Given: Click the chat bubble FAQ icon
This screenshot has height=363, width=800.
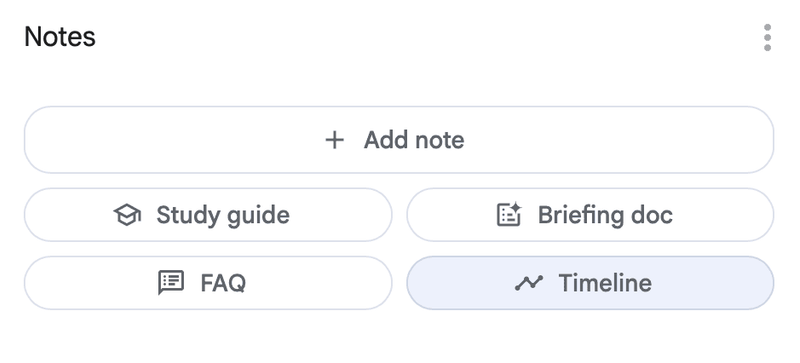Looking at the screenshot, I should 171,282.
